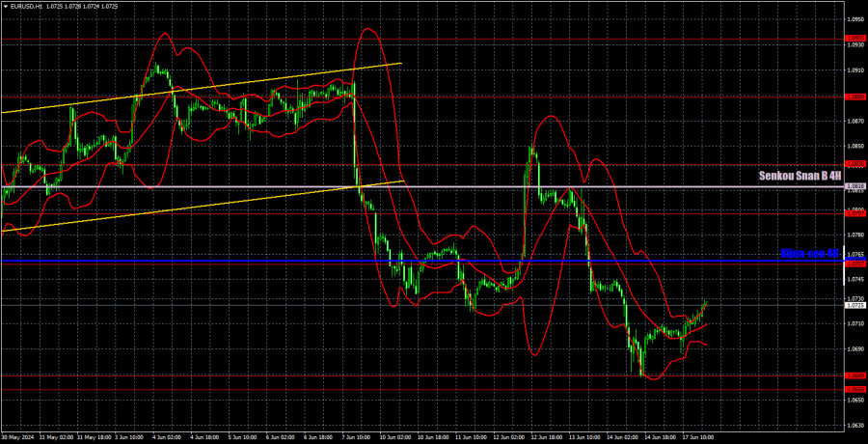868x444 pixels.
Task: Click the Kijun-sen 4H blue text label
Action: pyautogui.click(x=810, y=253)
